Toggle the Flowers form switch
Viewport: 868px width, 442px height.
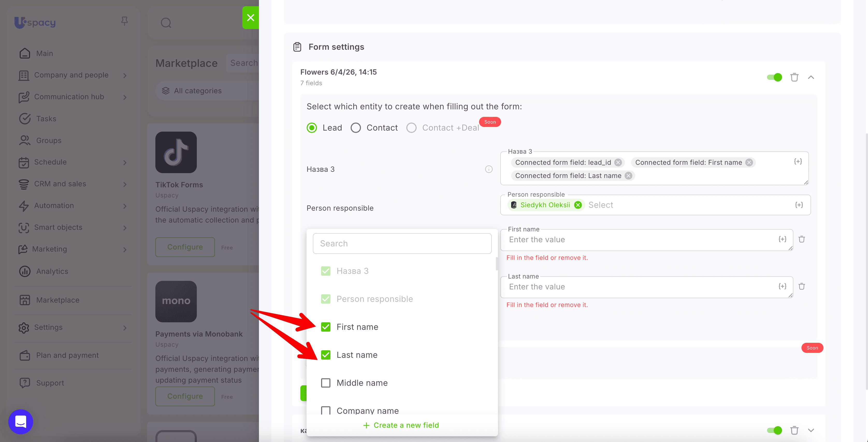pos(774,77)
